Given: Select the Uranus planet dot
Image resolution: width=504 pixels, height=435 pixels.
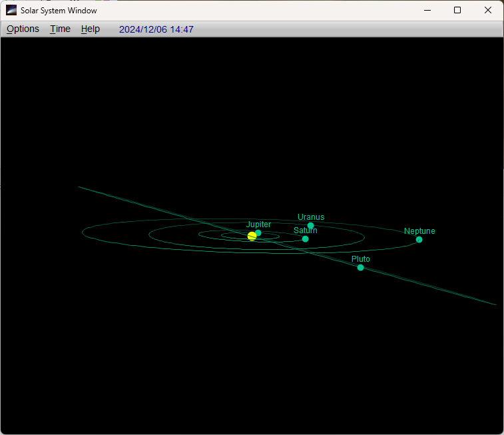Looking at the screenshot, I should pyautogui.click(x=310, y=226).
